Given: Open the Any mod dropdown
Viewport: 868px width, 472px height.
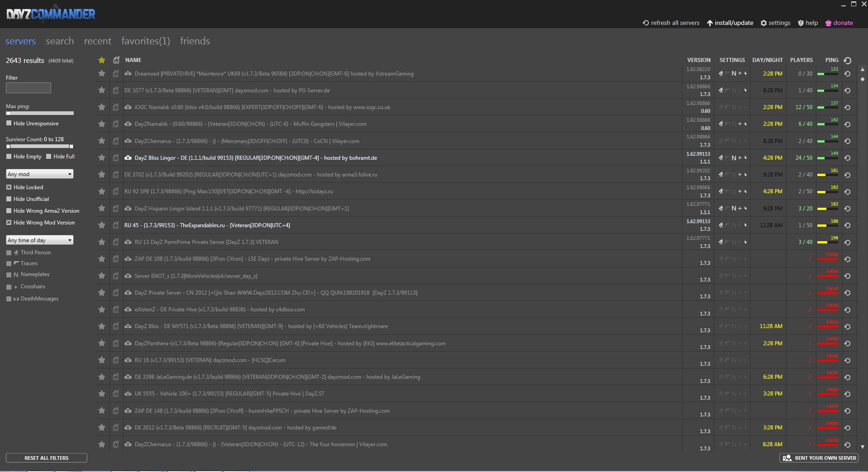Looking at the screenshot, I should pos(40,174).
